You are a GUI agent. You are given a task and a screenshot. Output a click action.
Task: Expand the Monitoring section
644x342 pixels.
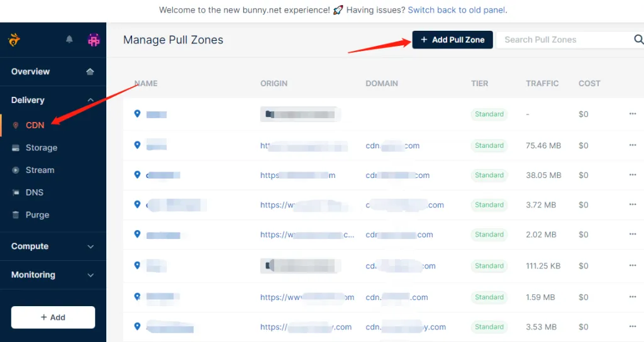coord(90,275)
